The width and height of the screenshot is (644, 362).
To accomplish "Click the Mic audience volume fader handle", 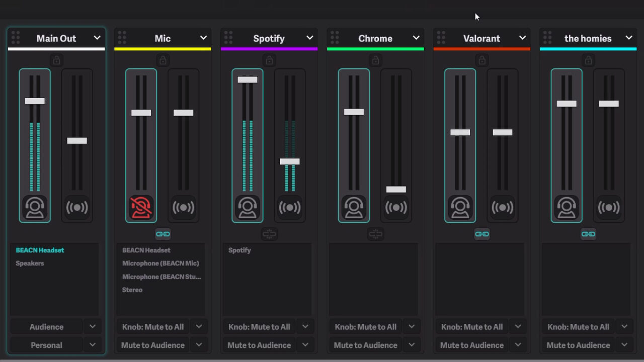I will 183,113.
